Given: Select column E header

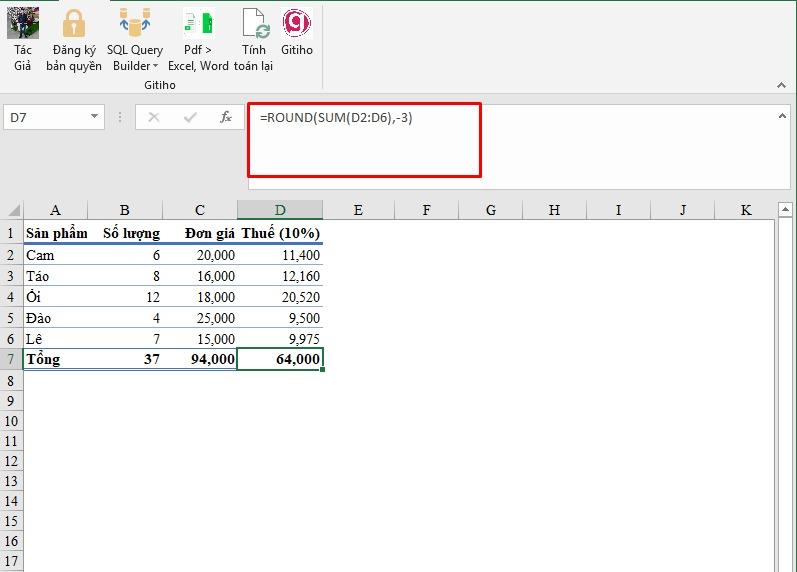Looking at the screenshot, I should click(x=358, y=209).
